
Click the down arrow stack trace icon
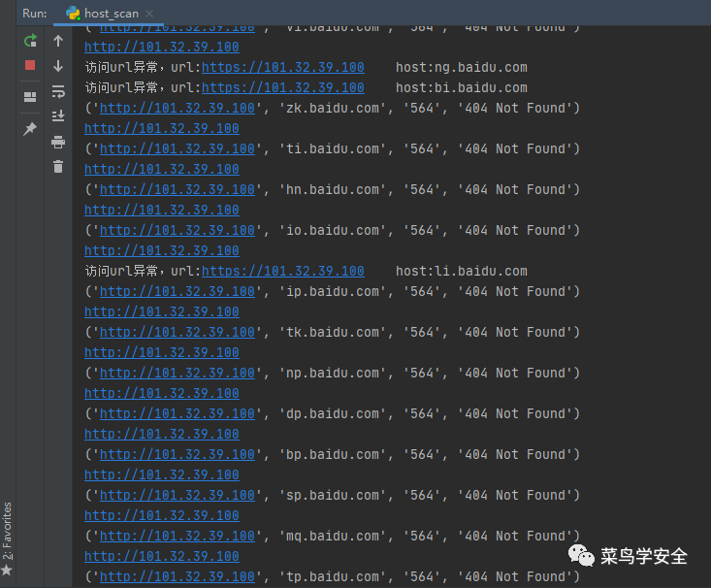click(x=58, y=66)
